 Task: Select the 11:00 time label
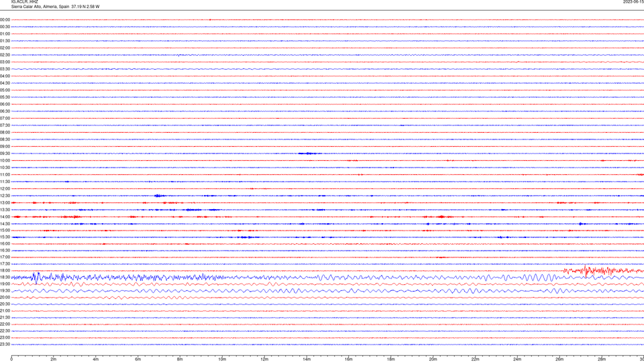coord(5,175)
